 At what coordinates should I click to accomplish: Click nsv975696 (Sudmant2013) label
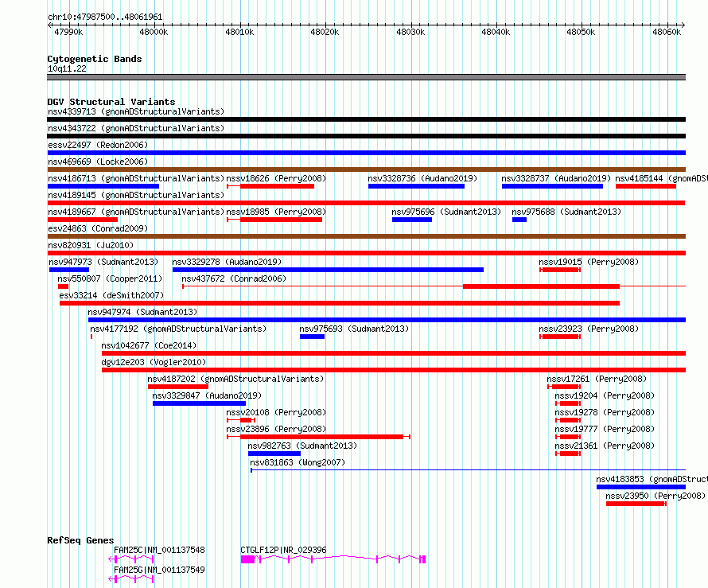click(446, 212)
